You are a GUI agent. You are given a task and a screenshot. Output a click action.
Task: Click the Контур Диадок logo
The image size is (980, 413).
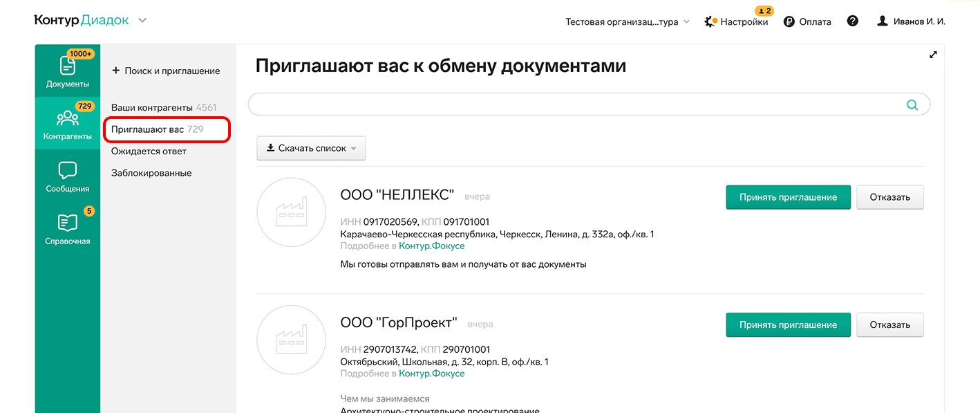[x=82, y=20]
